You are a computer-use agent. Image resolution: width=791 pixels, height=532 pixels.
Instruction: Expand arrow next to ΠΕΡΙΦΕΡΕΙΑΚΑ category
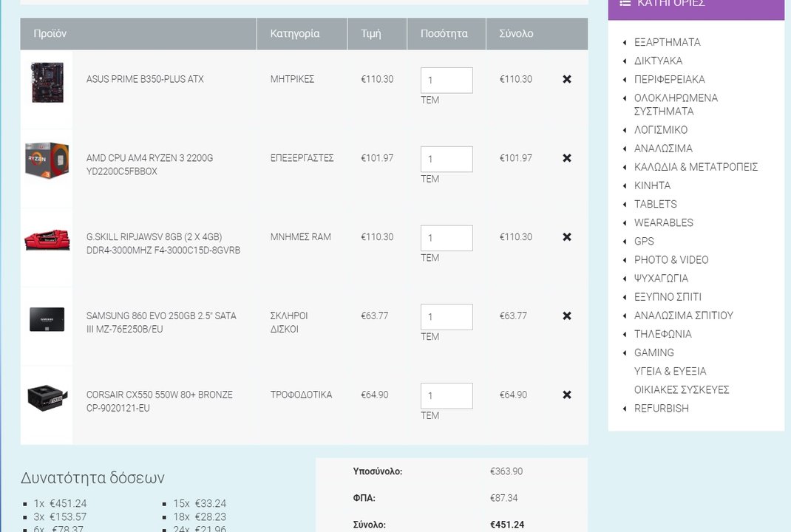[625, 80]
